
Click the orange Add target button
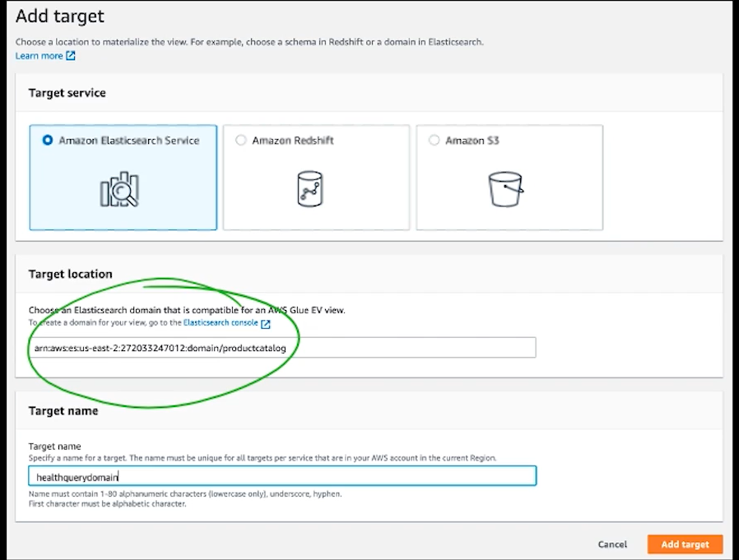click(685, 544)
